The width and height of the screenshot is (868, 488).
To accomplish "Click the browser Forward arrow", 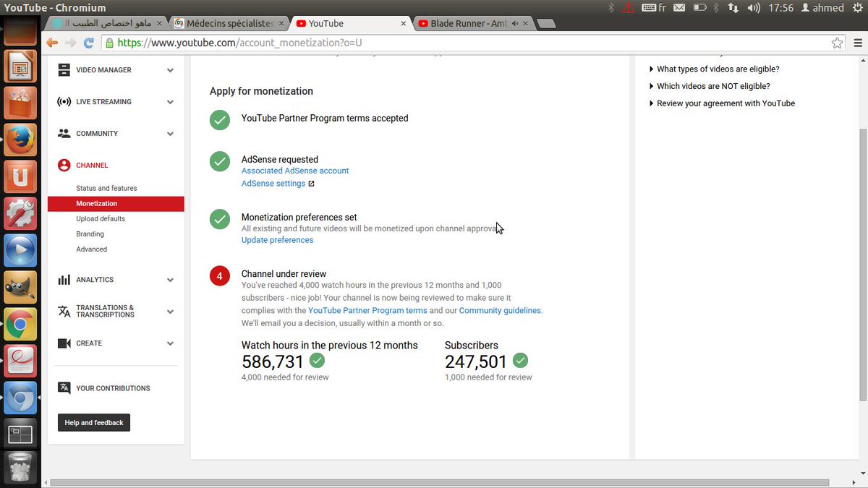I will tap(70, 43).
